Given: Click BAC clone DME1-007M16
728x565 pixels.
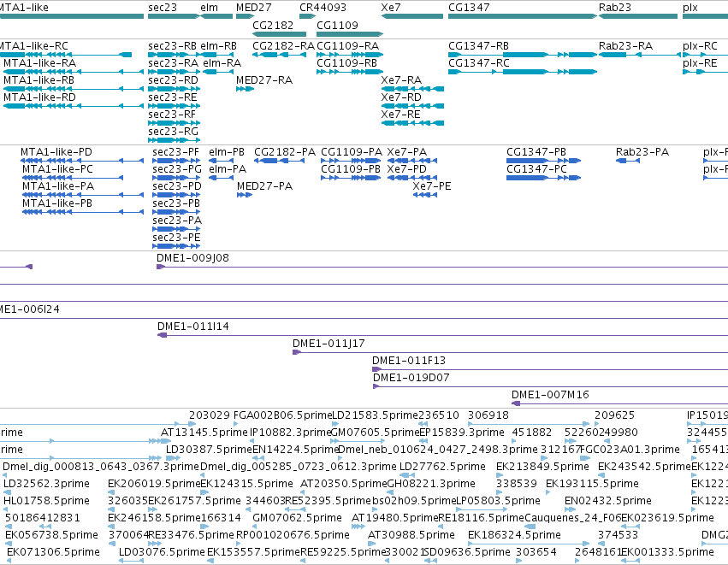Looking at the screenshot, I should click(620, 403).
